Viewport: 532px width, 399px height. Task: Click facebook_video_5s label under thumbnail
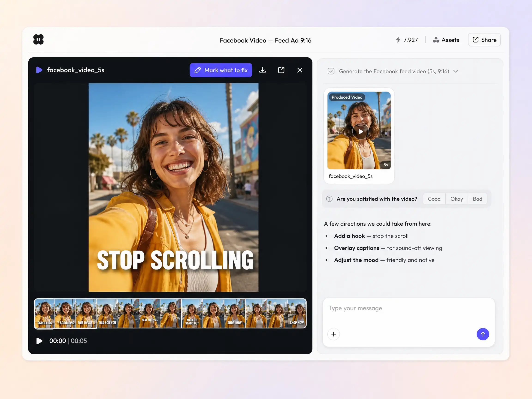click(x=351, y=176)
